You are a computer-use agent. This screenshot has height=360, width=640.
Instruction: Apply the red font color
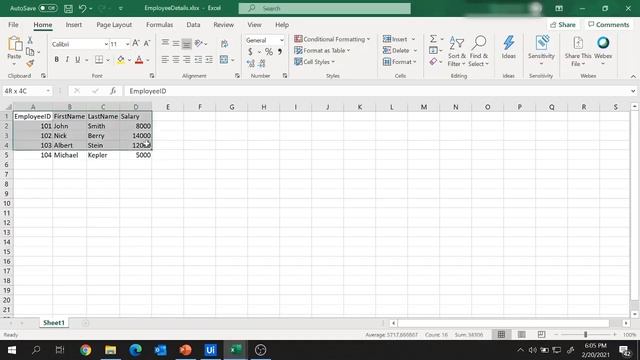(139, 60)
